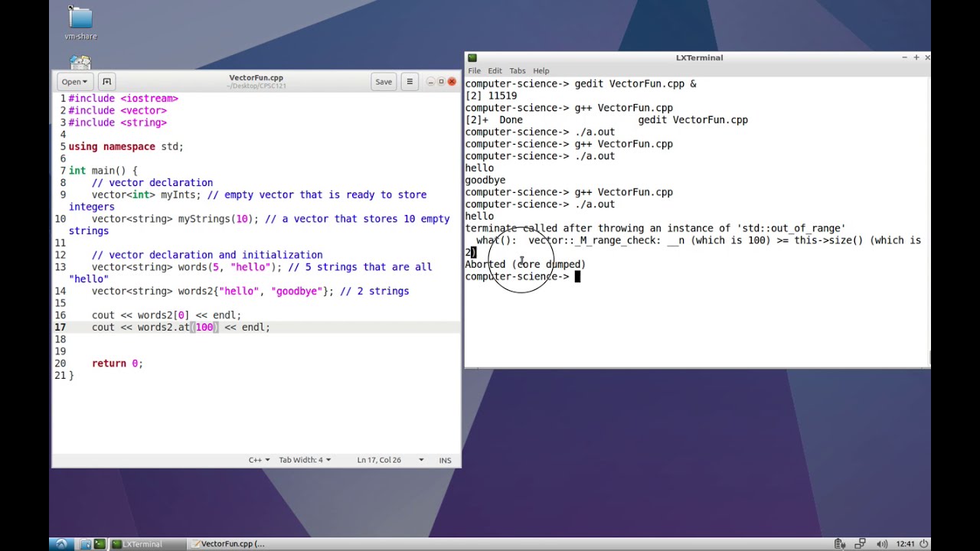Expand the Tab Width: 4 selector
Screen dimensions: 980x551
click(305, 460)
